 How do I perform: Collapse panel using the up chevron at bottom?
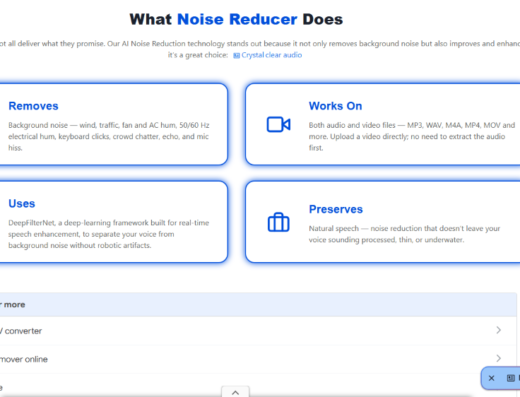235,392
